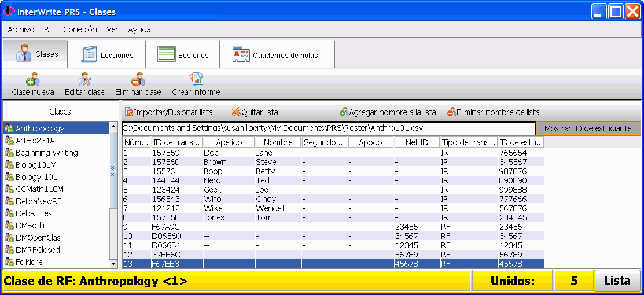The height and width of the screenshot is (295, 644).
Task: Click the Eliminar clase icon
Action: click(x=138, y=79)
